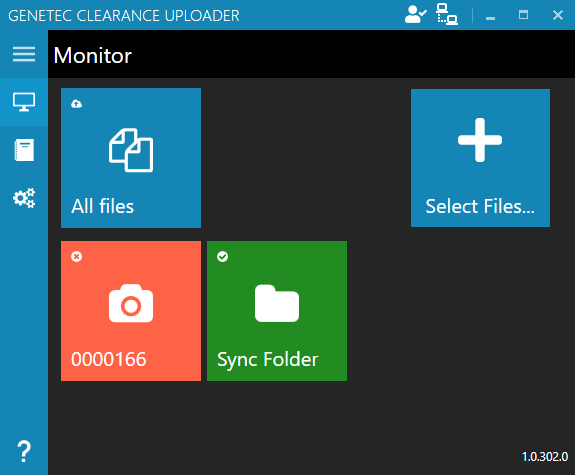Click the network connection status icon

click(x=447, y=15)
